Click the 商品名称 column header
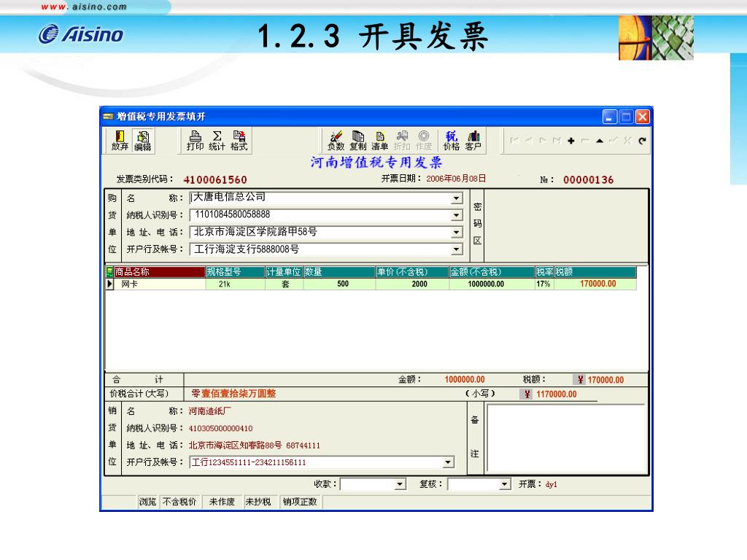Screen dimensions: 747x560 [160, 272]
